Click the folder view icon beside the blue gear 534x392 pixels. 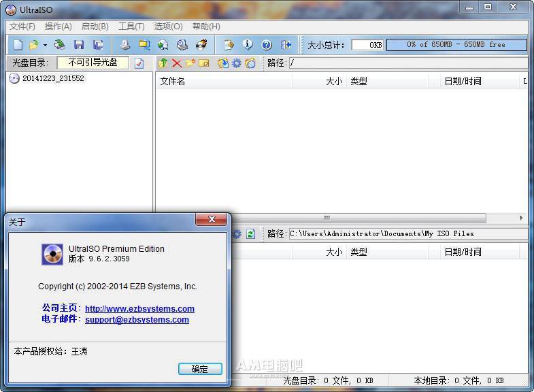click(250, 63)
